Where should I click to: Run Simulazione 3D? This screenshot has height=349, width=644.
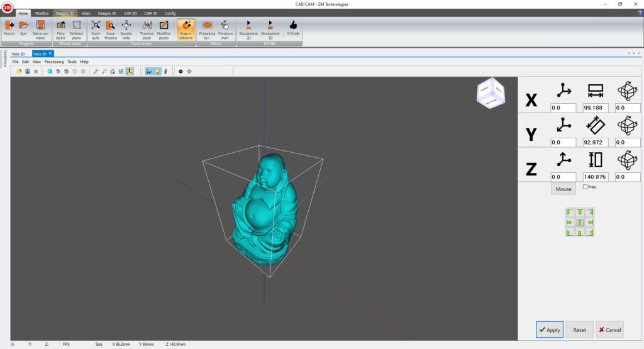[x=270, y=30]
